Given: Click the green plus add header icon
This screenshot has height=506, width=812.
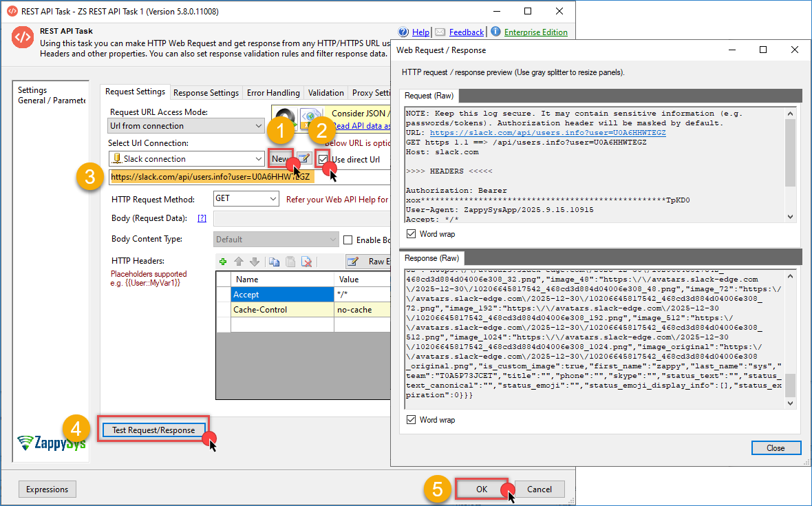Looking at the screenshot, I should 222,262.
